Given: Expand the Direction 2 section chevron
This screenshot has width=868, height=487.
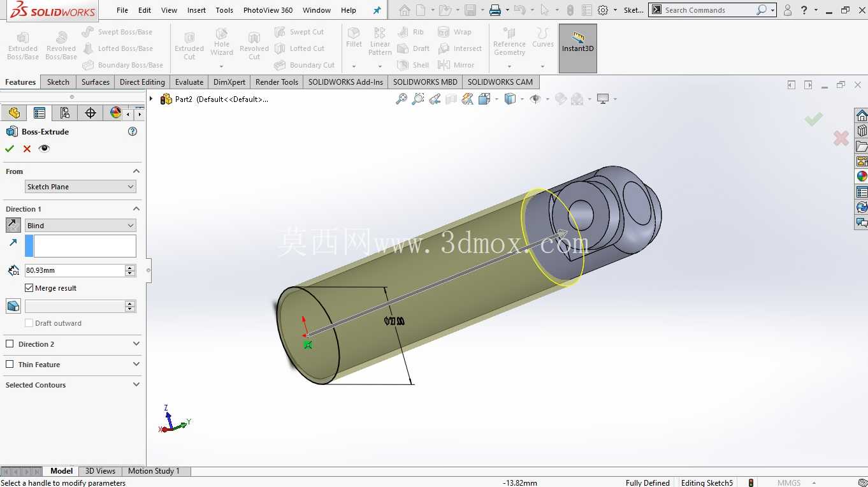Looking at the screenshot, I should [x=136, y=344].
